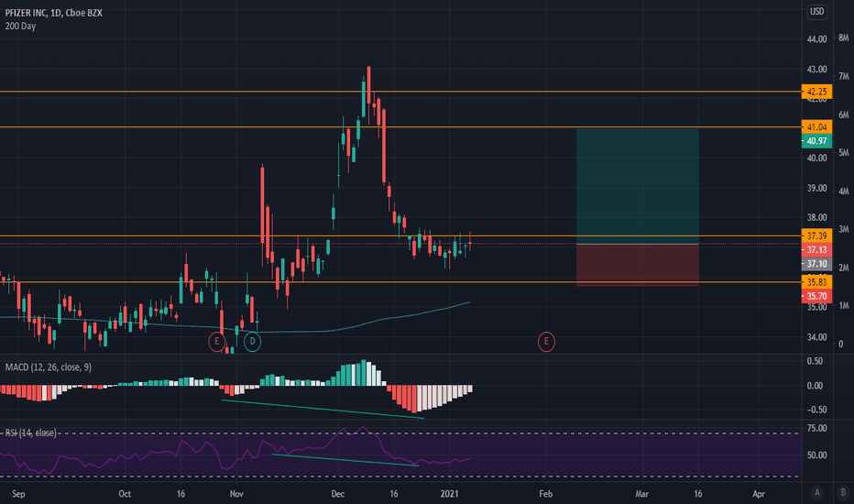This screenshot has height=504, width=854.
Task: Click the 35.83 orange price label
Action: [x=816, y=282]
